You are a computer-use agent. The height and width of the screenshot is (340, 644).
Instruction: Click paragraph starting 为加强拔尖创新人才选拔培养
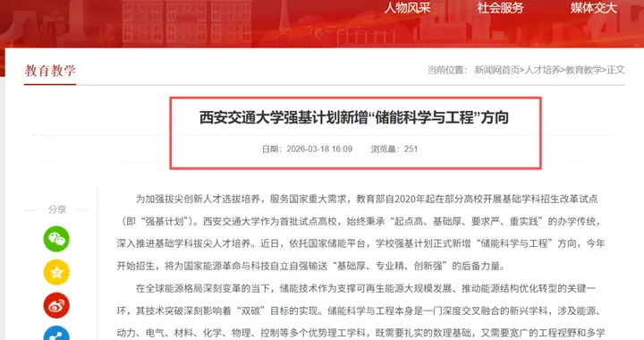[x=361, y=233]
